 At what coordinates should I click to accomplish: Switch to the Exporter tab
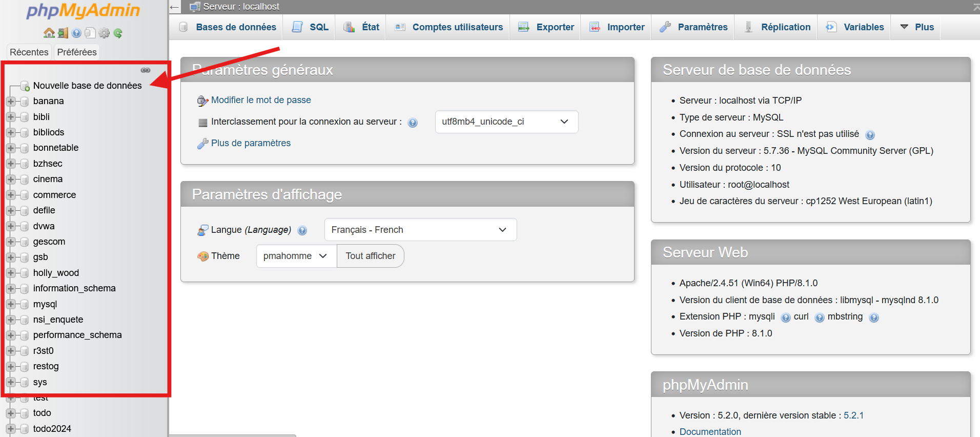[546, 27]
